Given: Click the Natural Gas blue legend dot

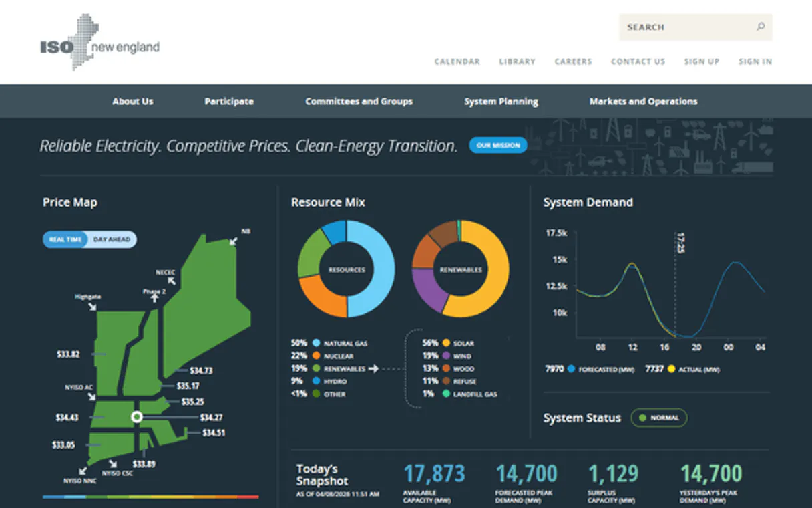Looking at the screenshot, I should coord(315,343).
